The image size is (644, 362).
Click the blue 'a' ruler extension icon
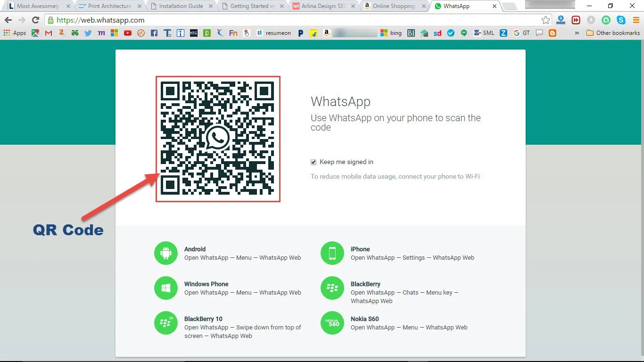(x=561, y=20)
